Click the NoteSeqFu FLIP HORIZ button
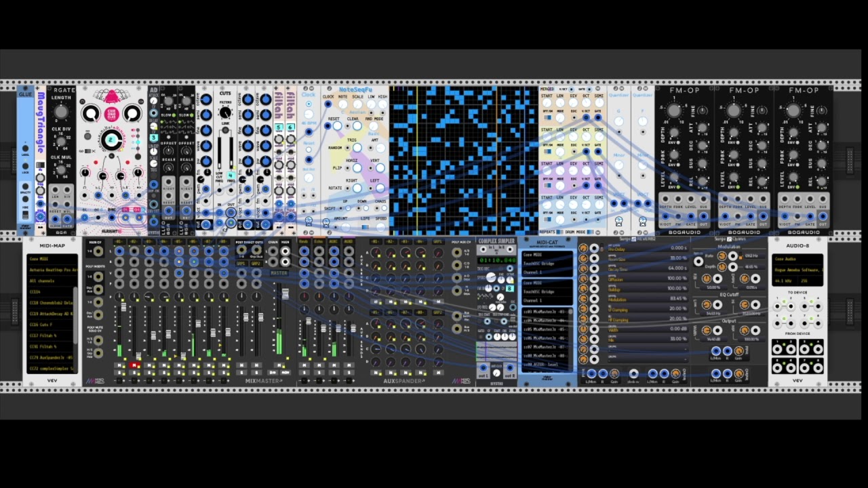This screenshot has height=488, width=868. (x=357, y=167)
